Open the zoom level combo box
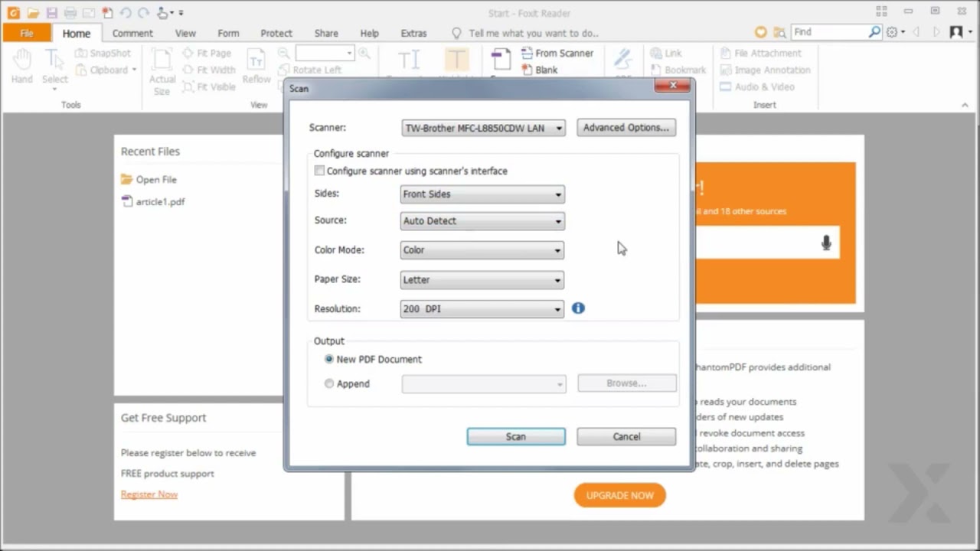The height and width of the screenshot is (551, 980). point(325,53)
